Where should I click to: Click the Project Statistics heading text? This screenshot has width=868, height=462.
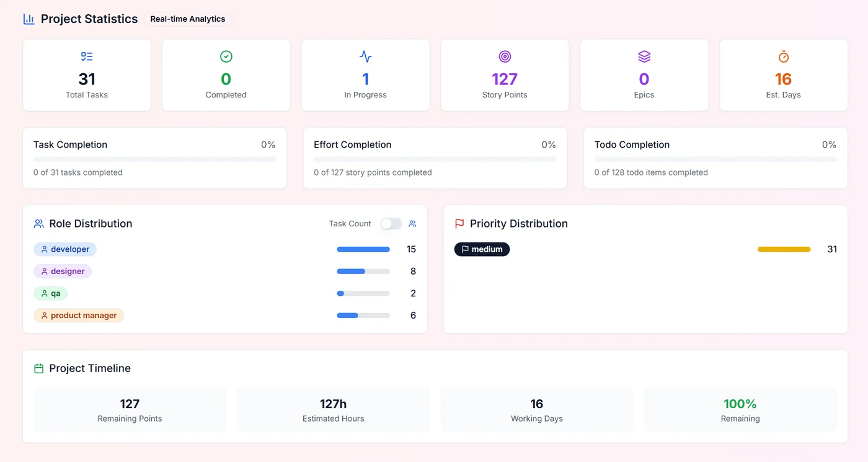pyautogui.click(x=89, y=19)
